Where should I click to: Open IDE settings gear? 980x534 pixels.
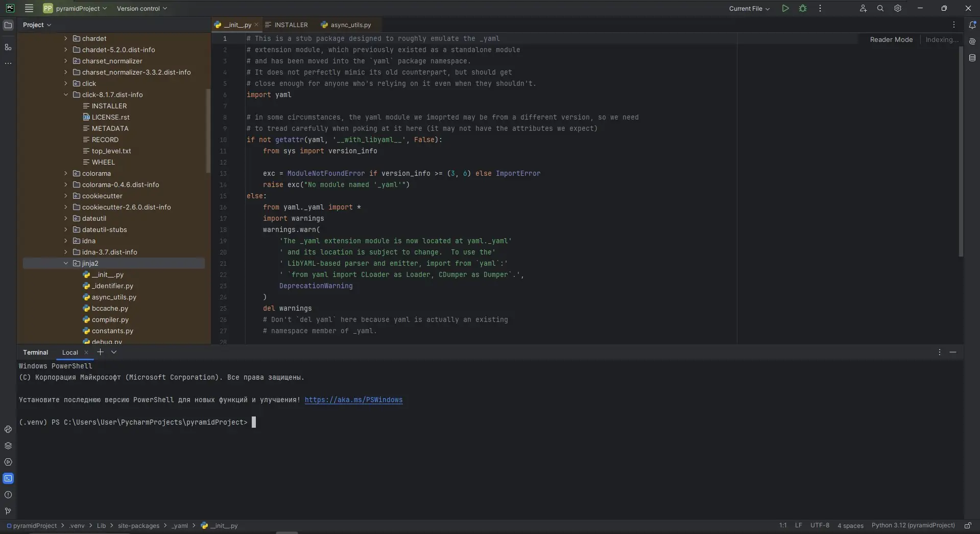898,8
